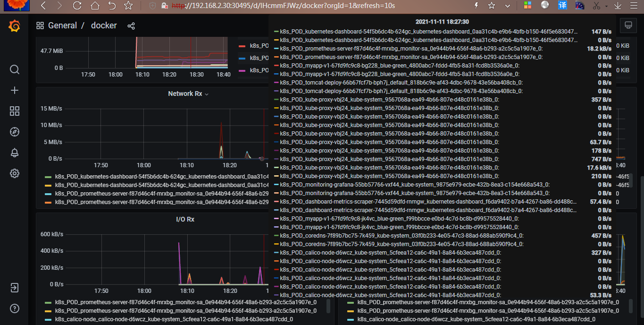Click the star icon right of the address
This screenshot has height=325, width=644.
[492, 6]
